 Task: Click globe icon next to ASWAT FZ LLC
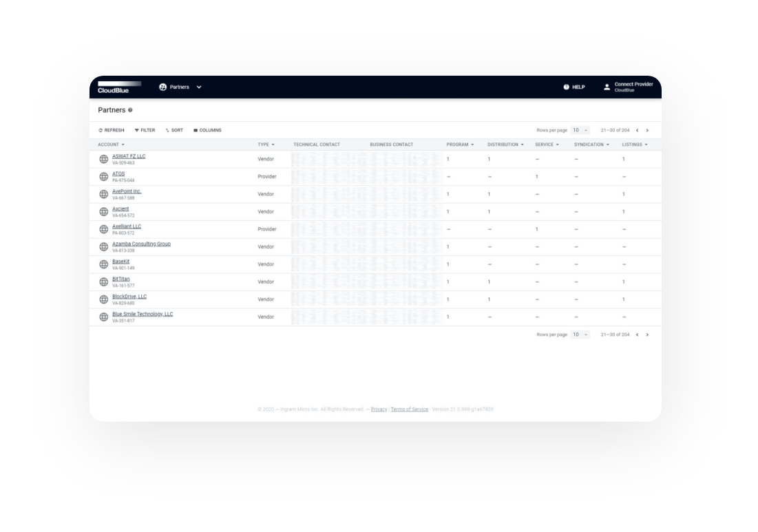[x=103, y=159]
